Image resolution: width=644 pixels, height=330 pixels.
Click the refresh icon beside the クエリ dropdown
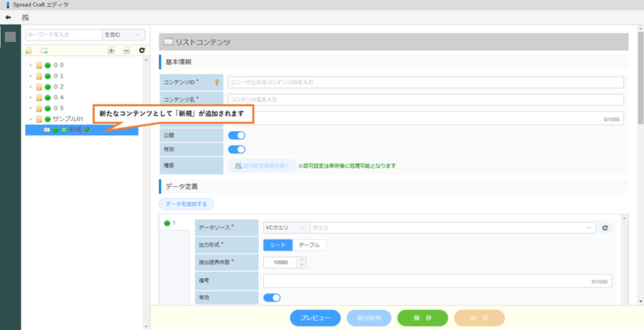pyautogui.click(x=605, y=228)
